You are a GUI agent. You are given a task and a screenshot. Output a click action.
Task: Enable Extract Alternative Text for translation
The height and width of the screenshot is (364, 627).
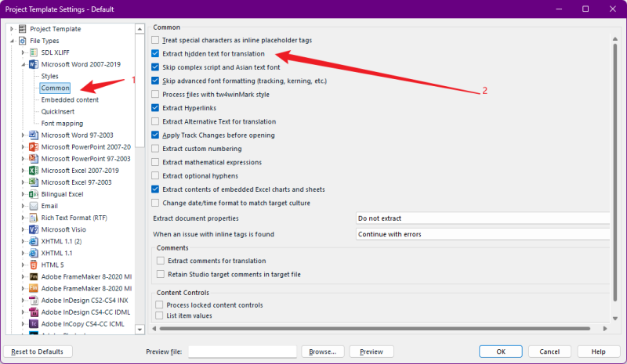click(156, 121)
